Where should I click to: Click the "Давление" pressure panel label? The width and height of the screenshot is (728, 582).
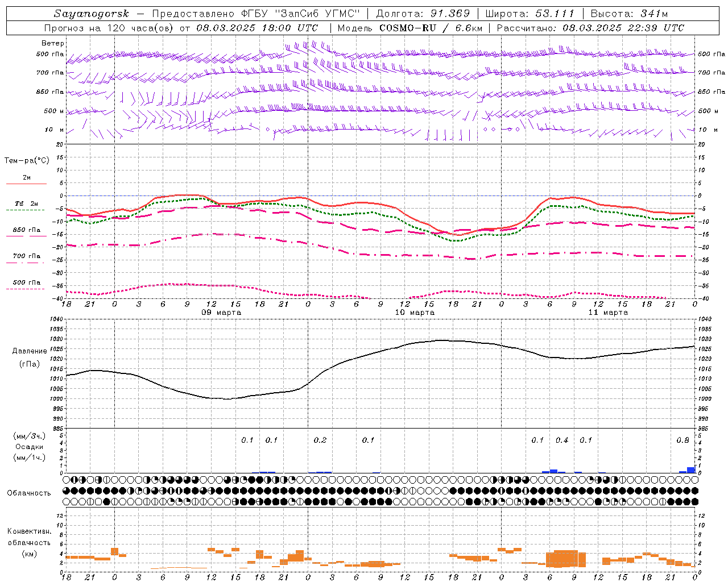click(28, 351)
